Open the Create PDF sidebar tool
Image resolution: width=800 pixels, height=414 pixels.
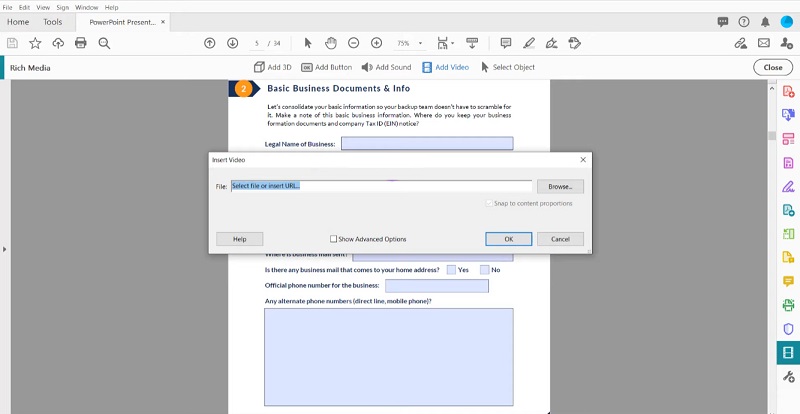pyautogui.click(x=788, y=91)
